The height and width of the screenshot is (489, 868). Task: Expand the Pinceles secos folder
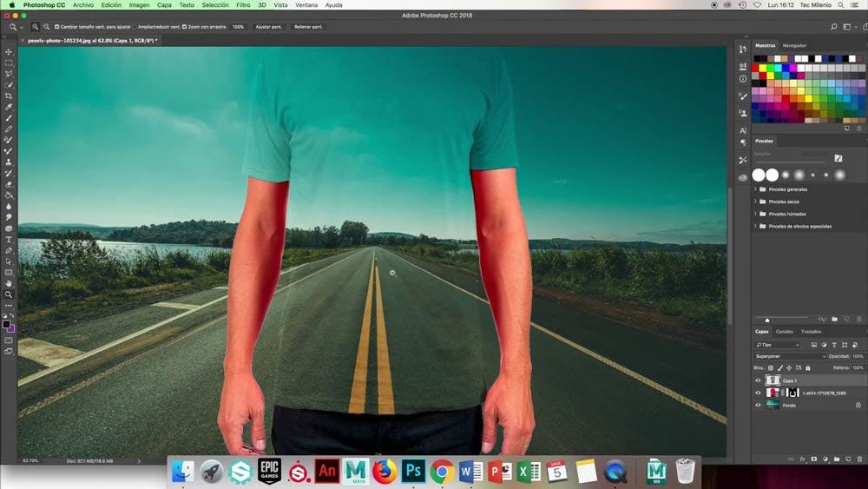coord(755,202)
